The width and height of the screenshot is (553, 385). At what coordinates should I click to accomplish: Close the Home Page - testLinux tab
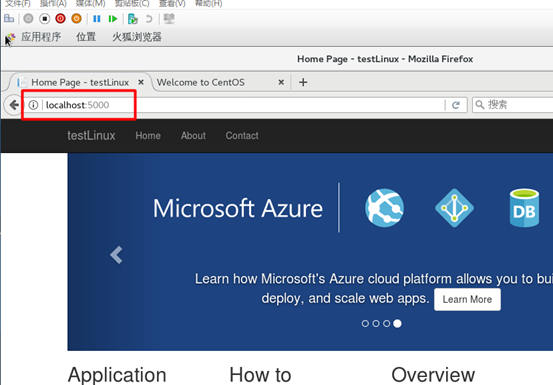coord(141,82)
